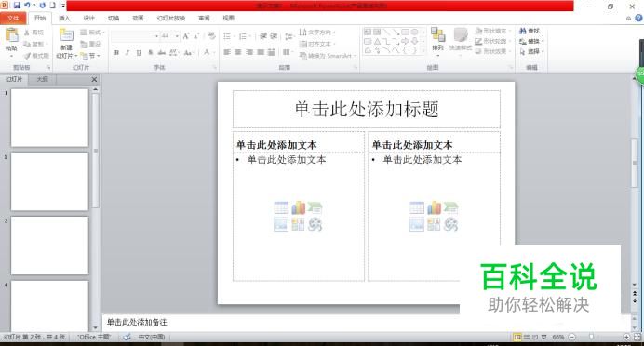Viewport: 644px width, 346px height.
Task: Clear all text formatting
Action: click(x=211, y=36)
